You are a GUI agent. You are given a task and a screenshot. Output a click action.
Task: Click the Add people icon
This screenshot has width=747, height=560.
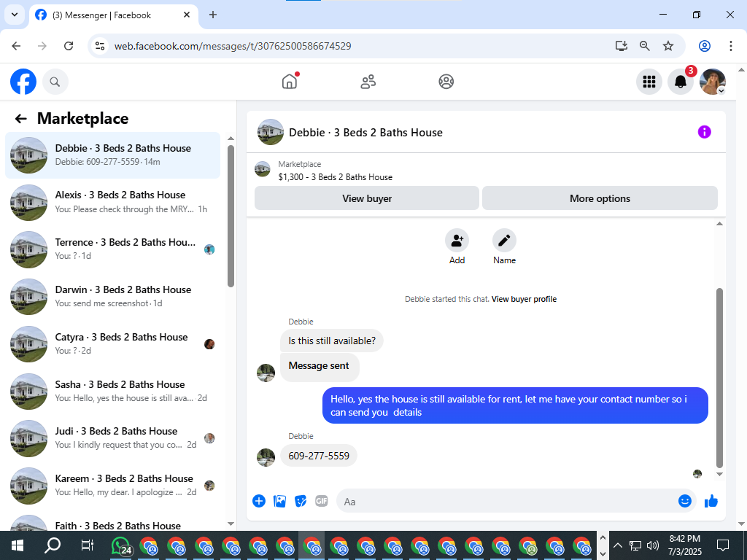point(457,241)
